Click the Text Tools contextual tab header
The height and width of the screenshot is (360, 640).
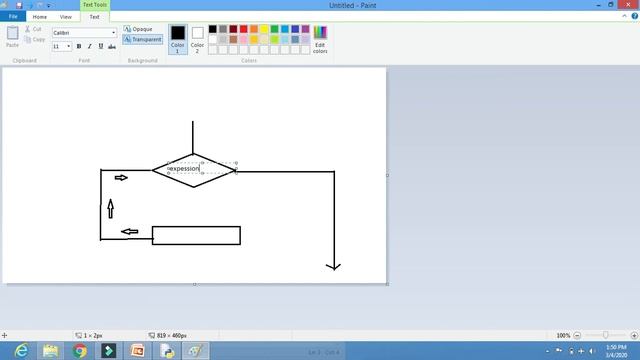(x=95, y=5)
